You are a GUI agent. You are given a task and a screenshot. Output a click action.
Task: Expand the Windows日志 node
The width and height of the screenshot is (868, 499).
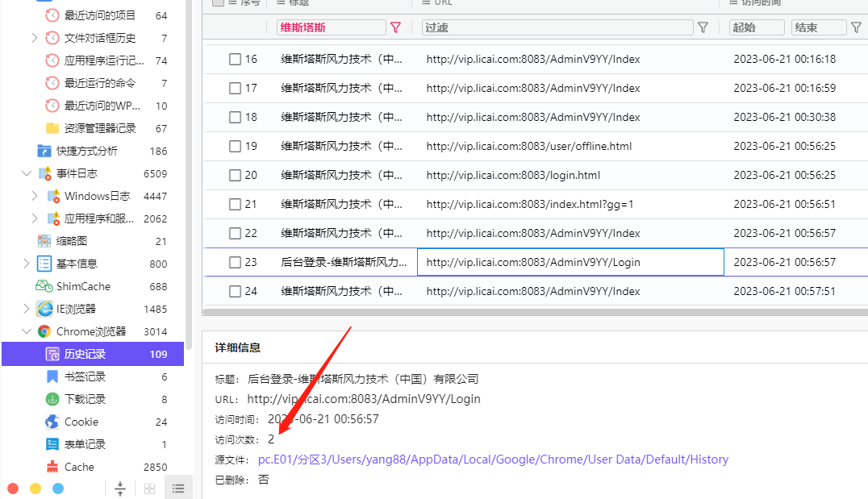(x=35, y=196)
